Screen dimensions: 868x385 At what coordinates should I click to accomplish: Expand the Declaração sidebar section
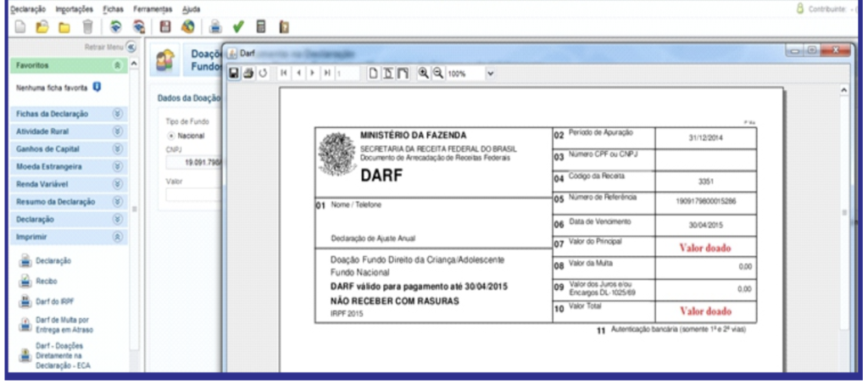[117, 220]
